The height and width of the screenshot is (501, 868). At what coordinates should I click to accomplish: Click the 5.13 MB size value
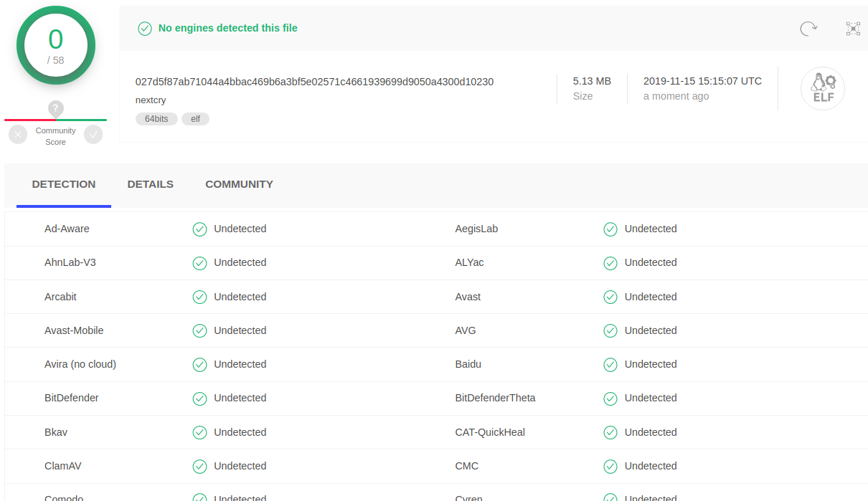point(592,81)
